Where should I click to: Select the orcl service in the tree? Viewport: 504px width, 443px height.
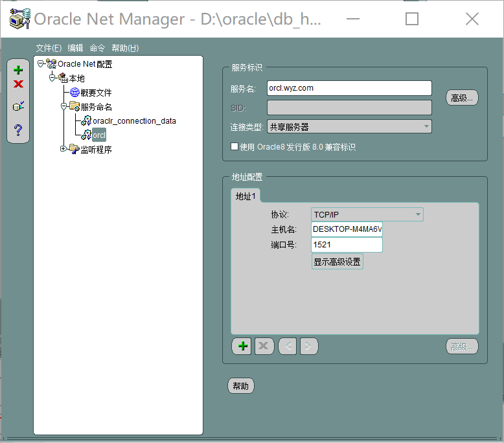[x=99, y=135]
